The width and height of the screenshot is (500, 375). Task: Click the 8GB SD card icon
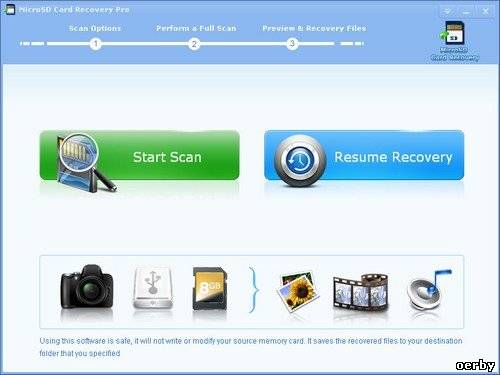(210, 288)
